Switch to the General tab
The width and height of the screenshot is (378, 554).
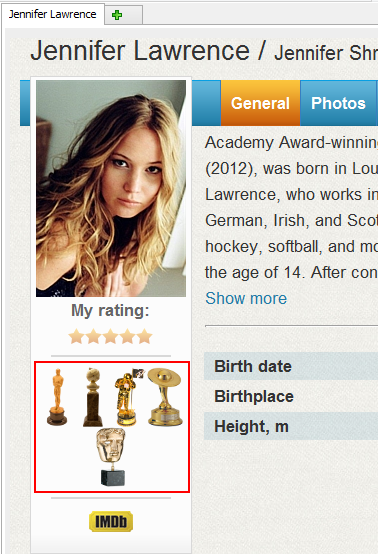pos(260,103)
